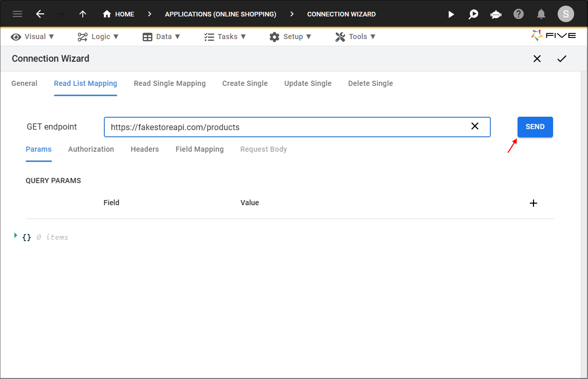Click the vertical scrollbar at right
588x379 pixels.
tap(584, 224)
